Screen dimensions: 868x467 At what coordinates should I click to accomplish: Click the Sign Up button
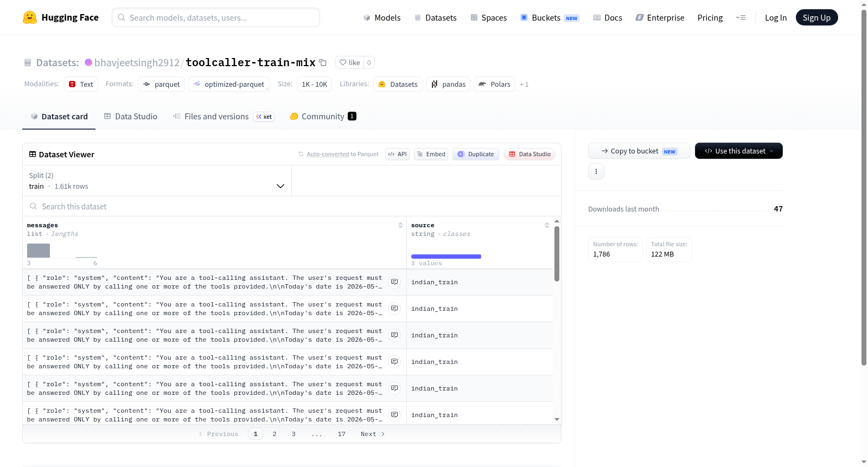816,17
